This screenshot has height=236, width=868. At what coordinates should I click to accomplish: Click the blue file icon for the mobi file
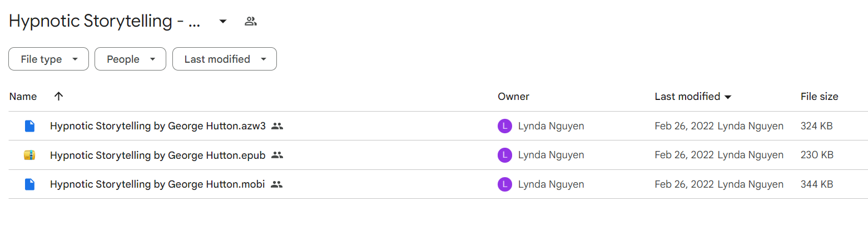click(29, 184)
